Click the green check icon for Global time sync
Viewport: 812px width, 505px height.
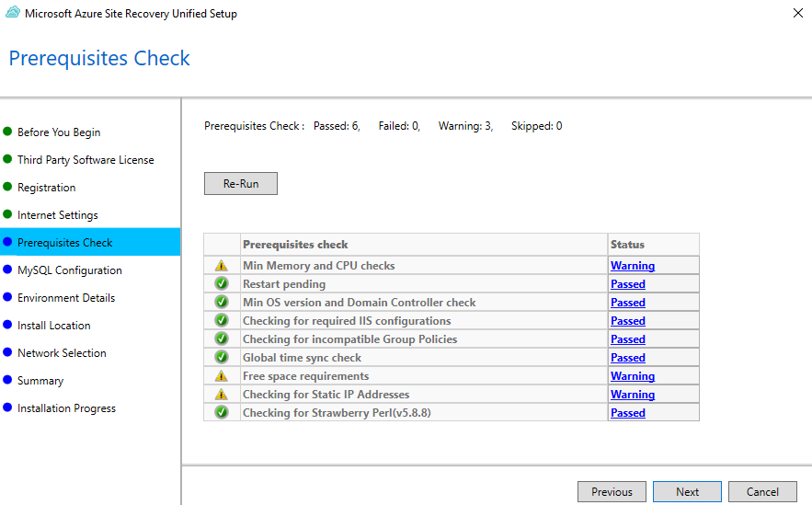222,358
